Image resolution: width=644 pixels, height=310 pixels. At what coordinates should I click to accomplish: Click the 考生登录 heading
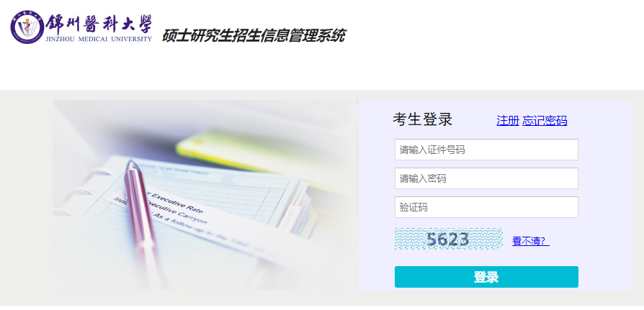tap(422, 119)
